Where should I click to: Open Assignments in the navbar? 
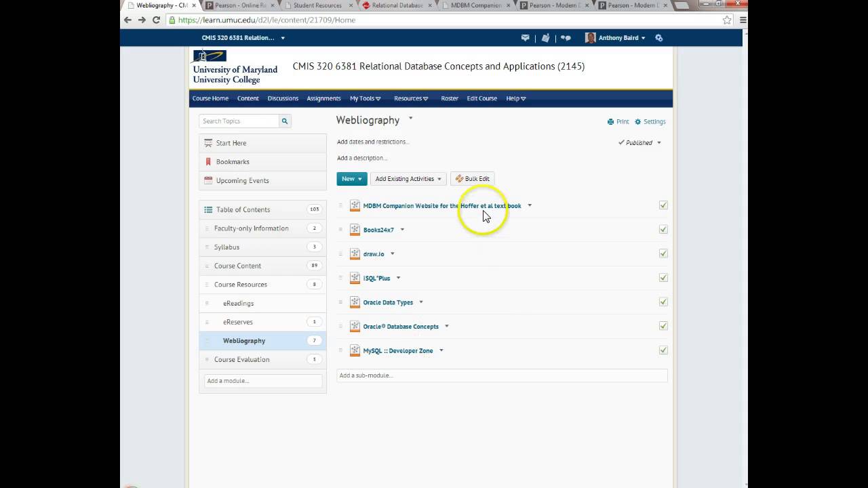click(x=323, y=98)
